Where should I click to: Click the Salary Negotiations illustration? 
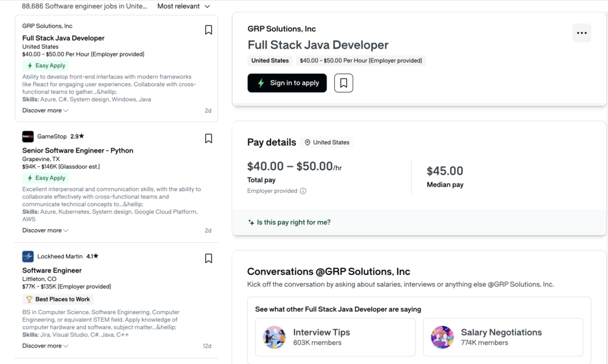coord(442,337)
